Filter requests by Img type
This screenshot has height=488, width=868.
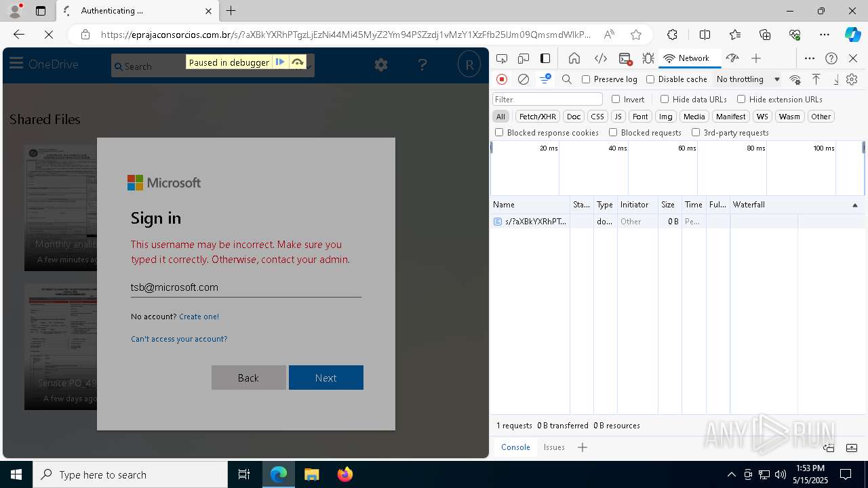(666, 117)
